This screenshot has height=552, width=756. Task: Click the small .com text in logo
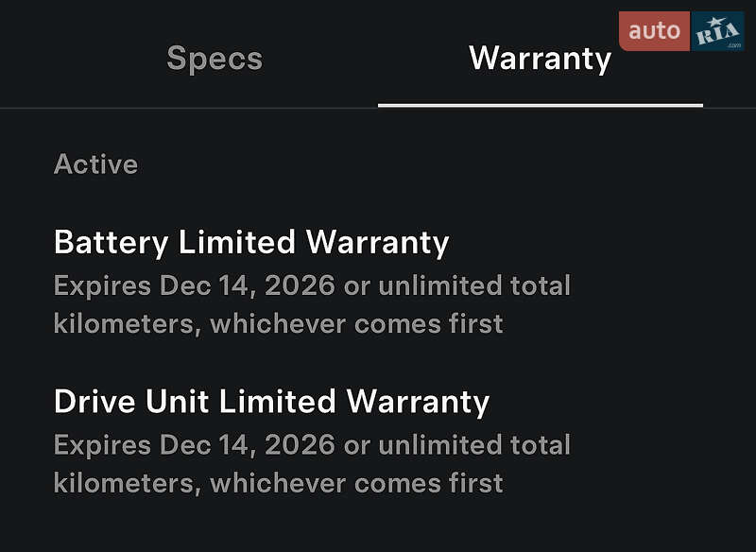click(x=733, y=44)
